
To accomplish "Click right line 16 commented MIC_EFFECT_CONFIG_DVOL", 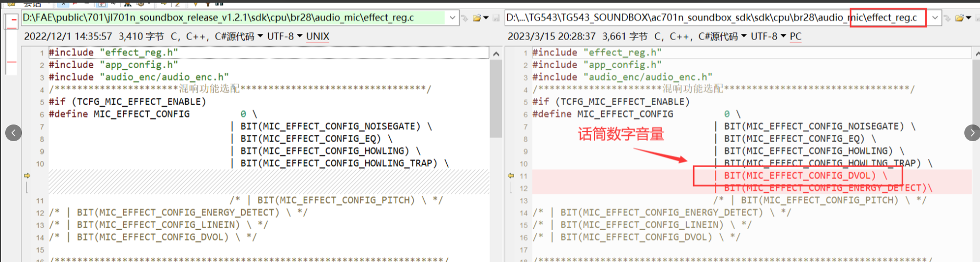I will [636, 238].
